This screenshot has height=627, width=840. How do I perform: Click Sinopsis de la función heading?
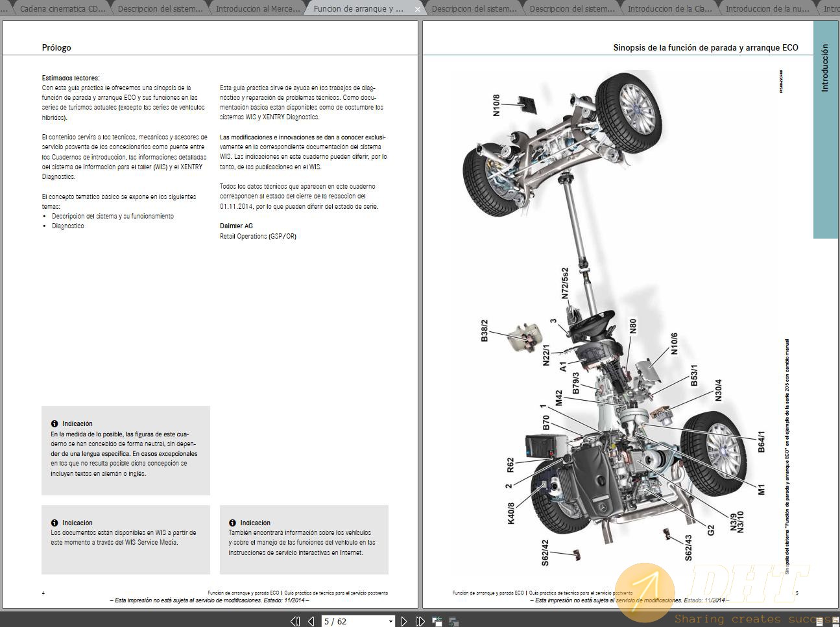(706, 47)
